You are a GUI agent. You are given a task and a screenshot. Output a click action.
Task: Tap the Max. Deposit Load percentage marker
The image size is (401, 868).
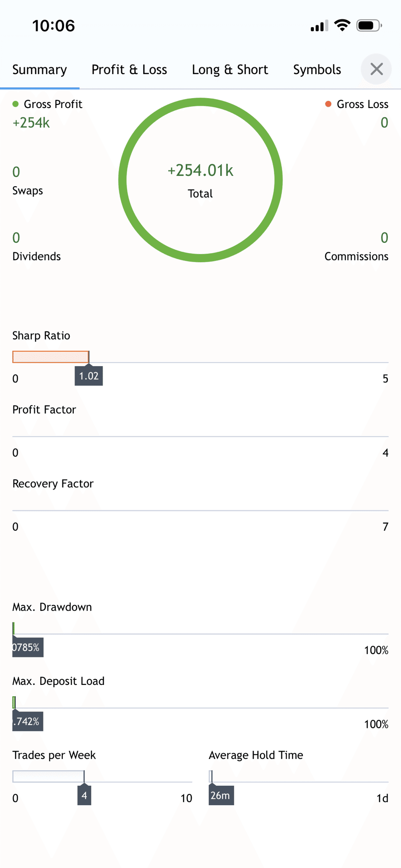(x=28, y=722)
